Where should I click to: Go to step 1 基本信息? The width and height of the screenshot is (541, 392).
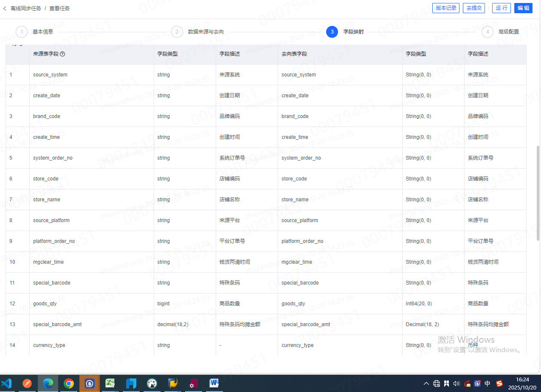[x=22, y=32]
